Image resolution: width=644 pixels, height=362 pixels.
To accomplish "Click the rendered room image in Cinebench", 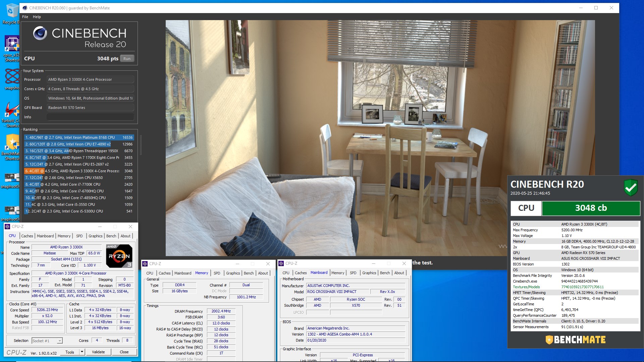I will (380, 138).
